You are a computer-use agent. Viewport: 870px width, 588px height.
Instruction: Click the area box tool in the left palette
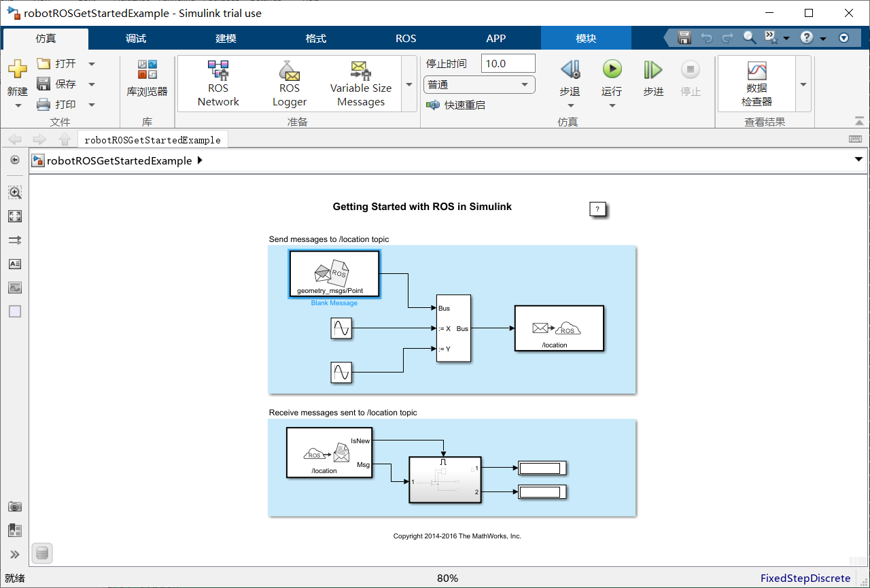point(15,311)
